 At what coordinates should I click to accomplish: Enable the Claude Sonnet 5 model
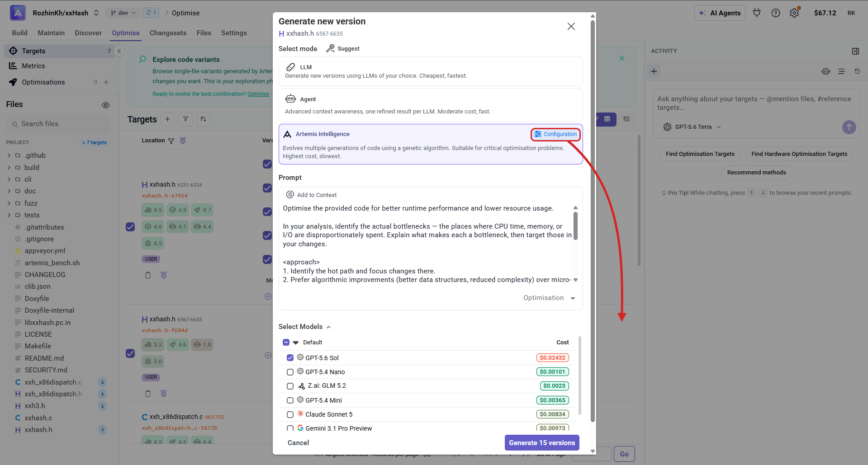290,414
